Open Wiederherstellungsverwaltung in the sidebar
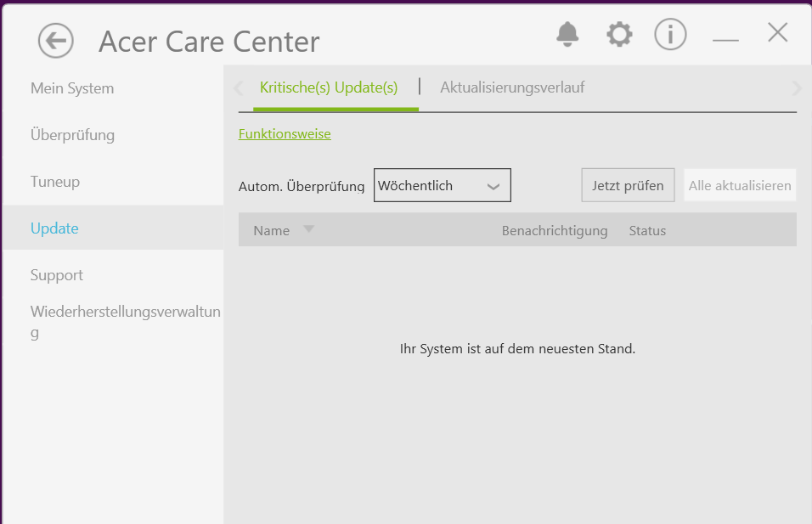812x524 pixels. pyautogui.click(x=126, y=322)
